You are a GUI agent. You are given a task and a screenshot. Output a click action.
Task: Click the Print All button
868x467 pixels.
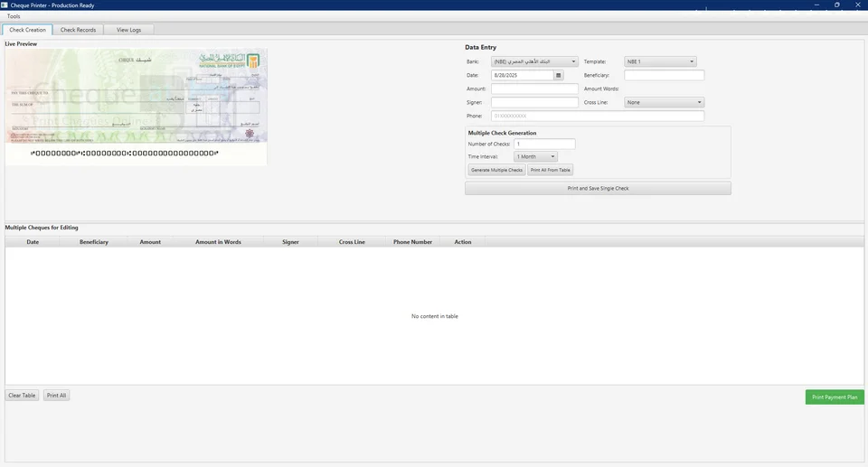click(56, 396)
